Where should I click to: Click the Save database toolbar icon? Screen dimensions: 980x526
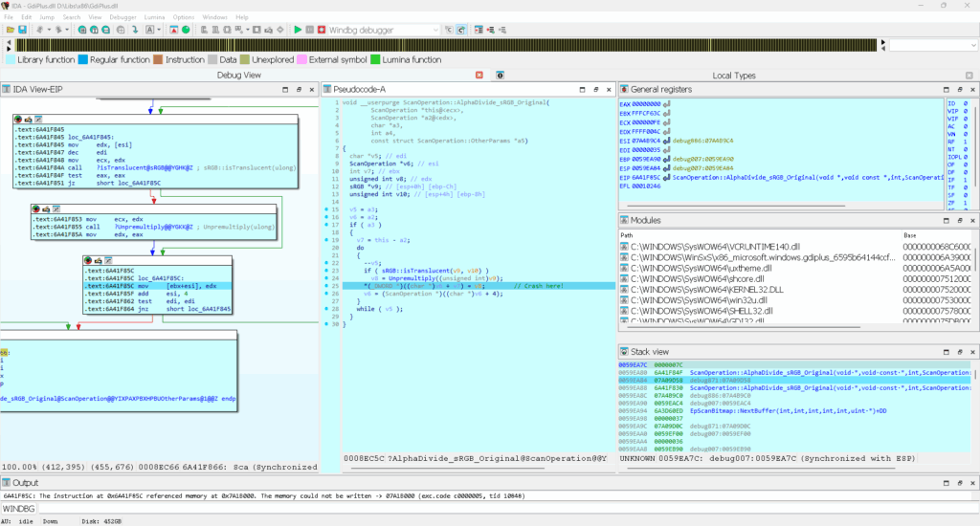[22, 31]
